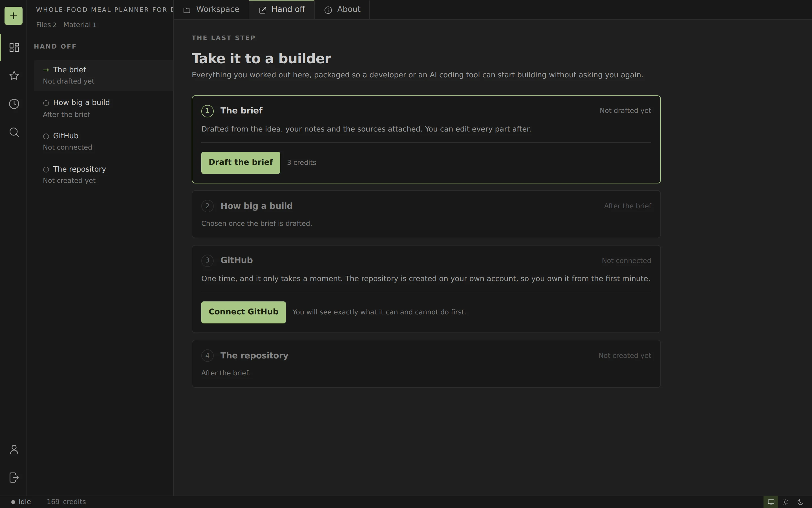Select The brief step in sidebar

tap(103, 75)
